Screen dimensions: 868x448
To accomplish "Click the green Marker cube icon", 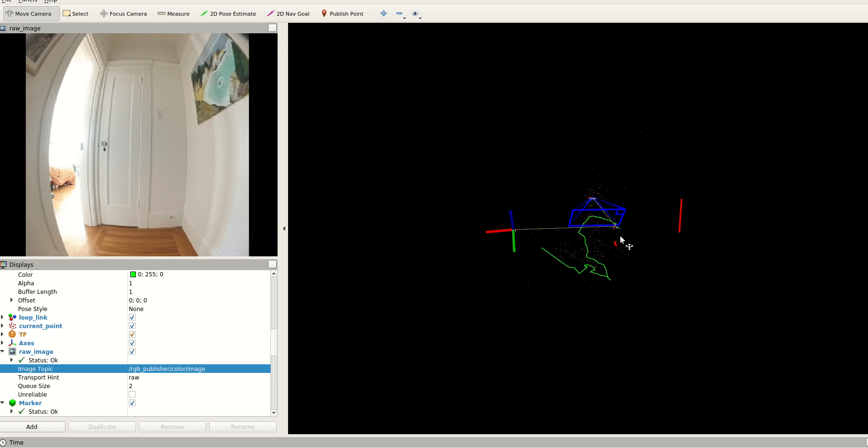I will click(12, 403).
